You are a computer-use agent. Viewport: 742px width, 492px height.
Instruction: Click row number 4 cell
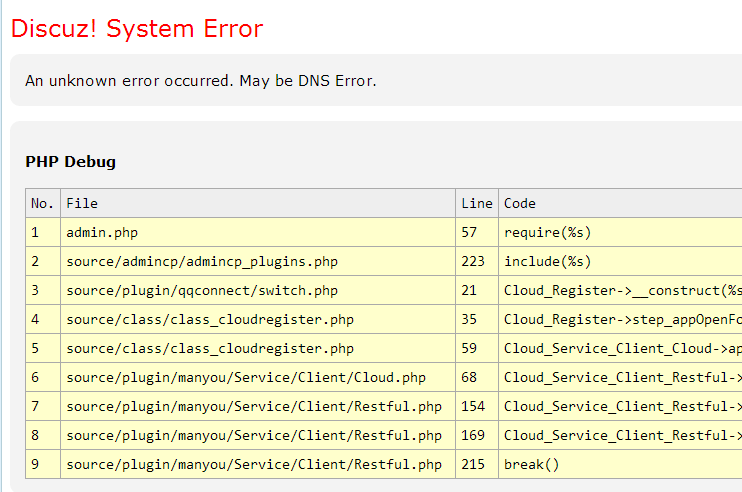pos(43,319)
